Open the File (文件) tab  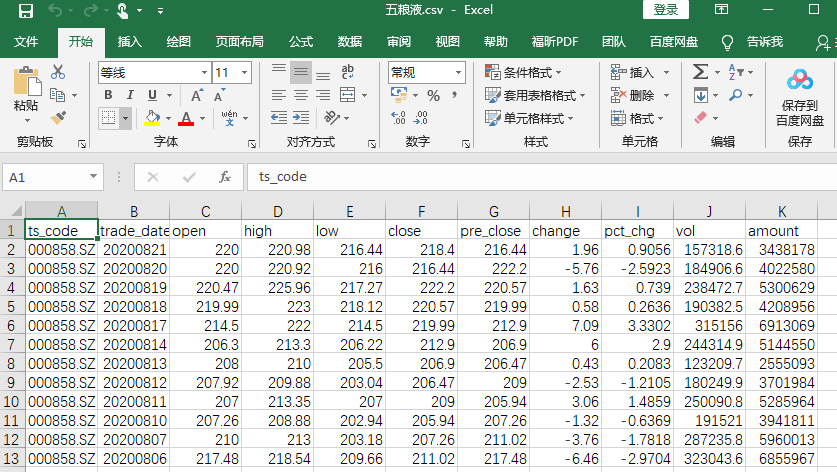[x=26, y=42]
